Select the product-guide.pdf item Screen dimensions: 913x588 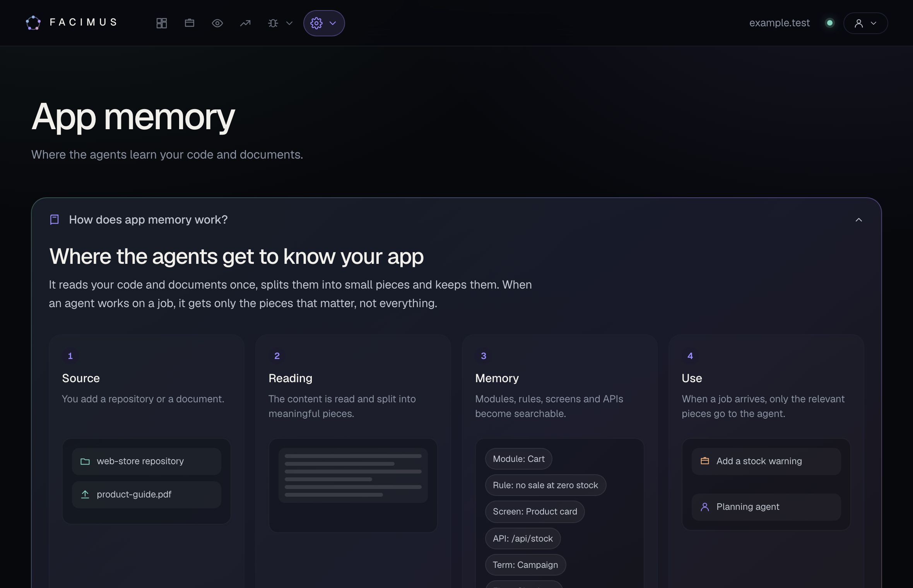click(x=147, y=494)
